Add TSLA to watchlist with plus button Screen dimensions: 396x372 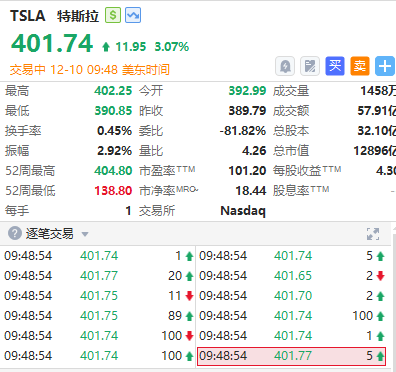[x=385, y=66]
